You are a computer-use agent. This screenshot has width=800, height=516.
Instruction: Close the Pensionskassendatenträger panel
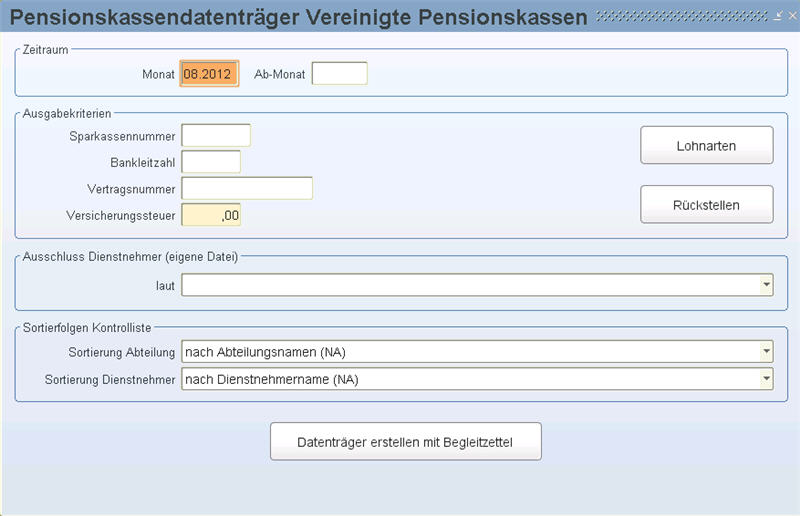(792, 16)
